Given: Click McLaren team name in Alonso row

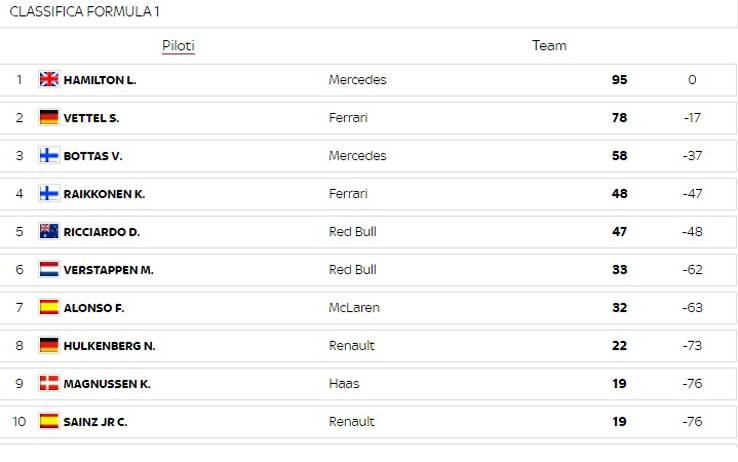Looking at the screenshot, I should point(354,308).
